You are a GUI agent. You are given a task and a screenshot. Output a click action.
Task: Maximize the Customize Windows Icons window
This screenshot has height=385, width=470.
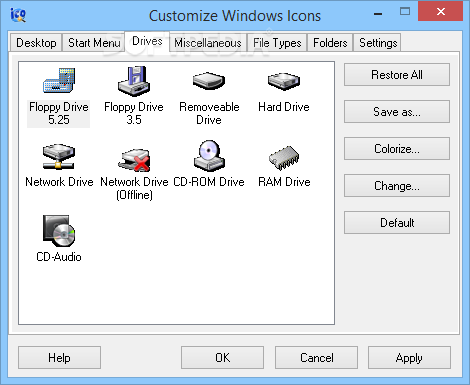pyautogui.click(x=405, y=12)
